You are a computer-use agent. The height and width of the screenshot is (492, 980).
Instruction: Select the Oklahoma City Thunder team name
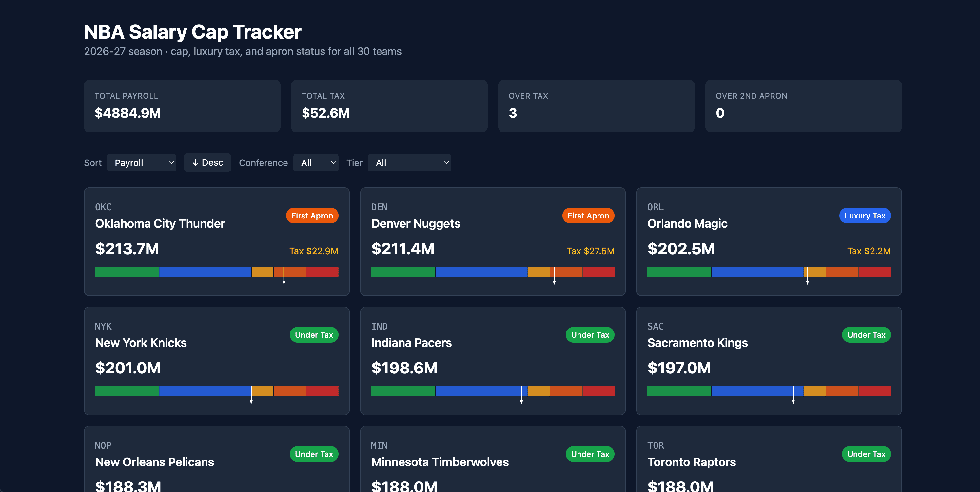click(160, 224)
